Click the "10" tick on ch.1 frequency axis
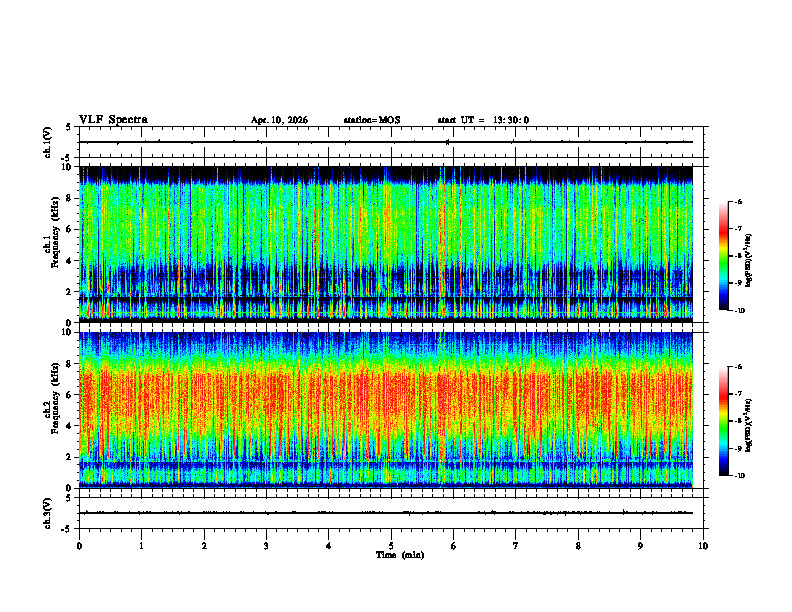The height and width of the screenshot is (612, 792). point(67,167)
